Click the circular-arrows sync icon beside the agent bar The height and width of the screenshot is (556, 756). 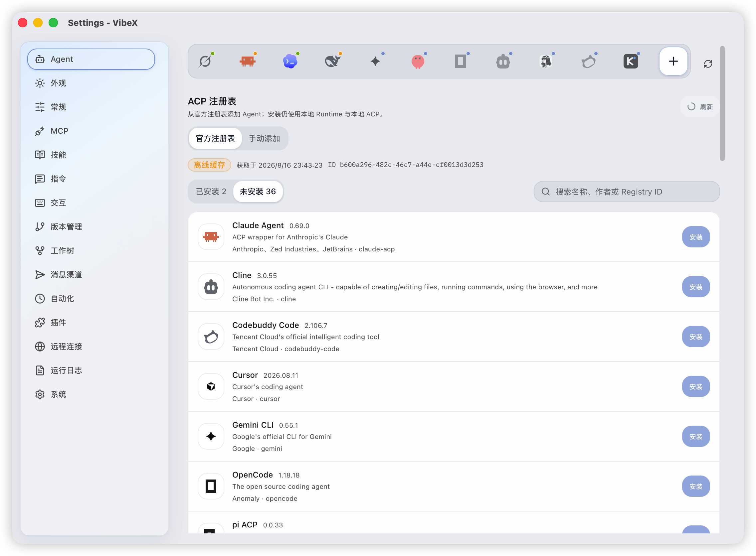pos(708,64)
